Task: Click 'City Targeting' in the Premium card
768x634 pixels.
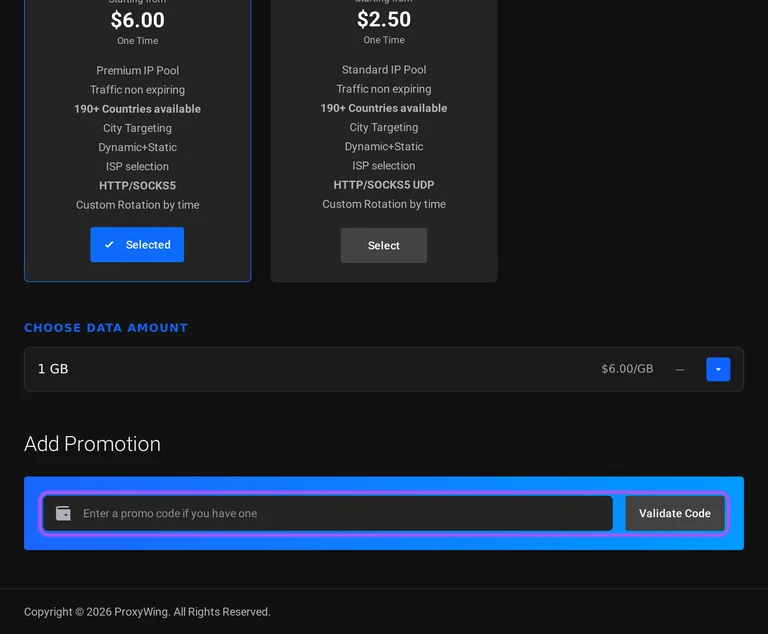Action: 138,128
